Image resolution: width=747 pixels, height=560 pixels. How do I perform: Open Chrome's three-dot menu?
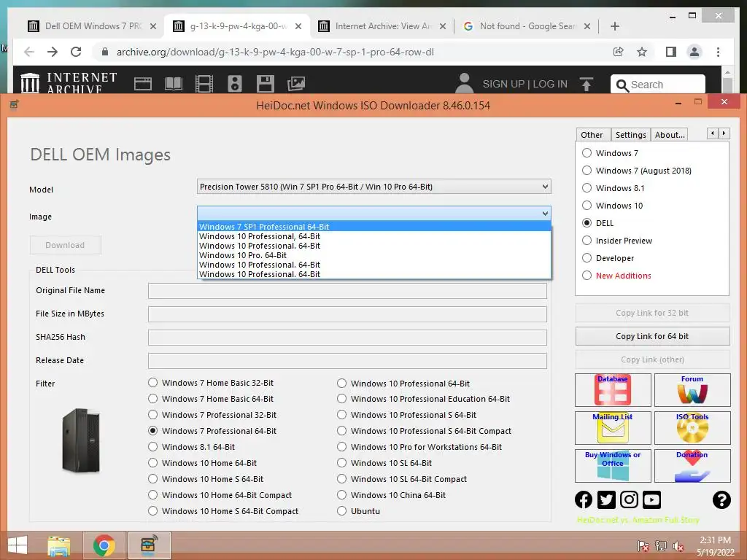coord(718,52)
